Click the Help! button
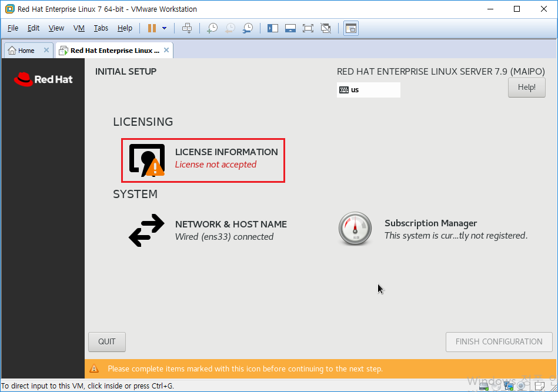This screenshot has width=558, height=392. [527, 88]
